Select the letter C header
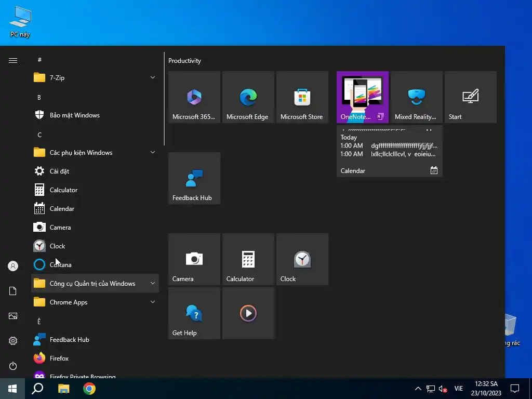Screen dimensions: 532x399 (x=39, y=135)
